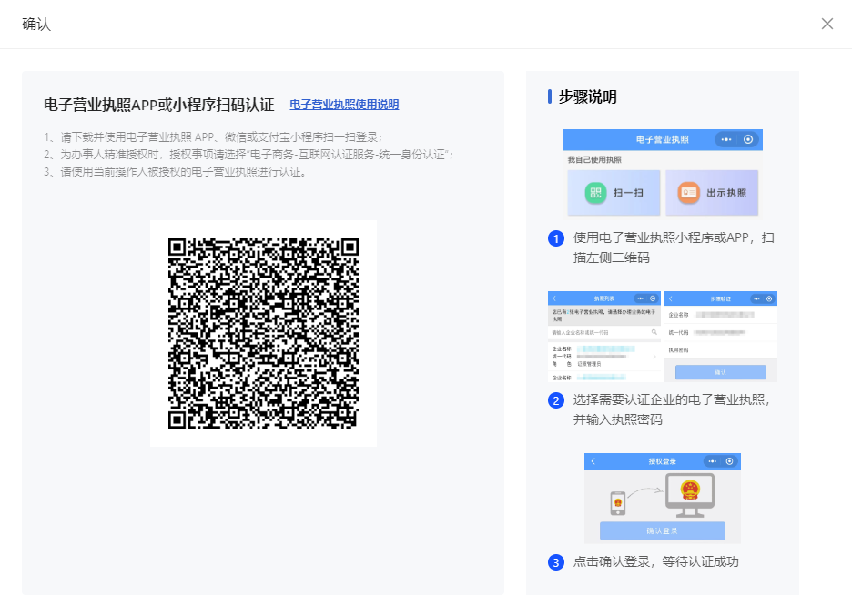Click the step text 选择需要认证企业的电子营业执照
Image resolution: width=852 pixels, height=616 pixels.
click(x=672, y=409)
